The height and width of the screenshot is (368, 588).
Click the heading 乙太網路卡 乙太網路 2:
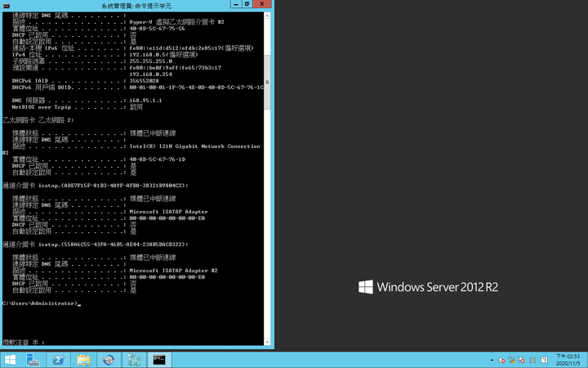pyautogui.click(x=38, y=120)
